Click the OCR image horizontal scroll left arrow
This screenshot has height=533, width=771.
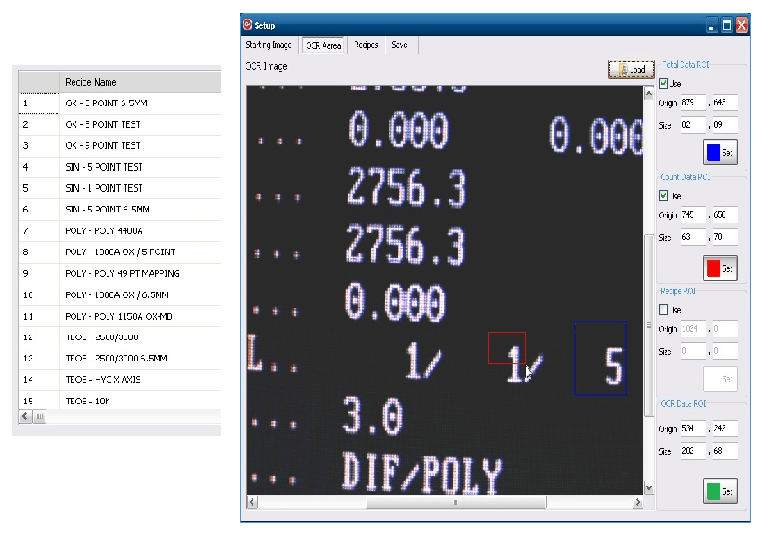[x=252, y=502]
